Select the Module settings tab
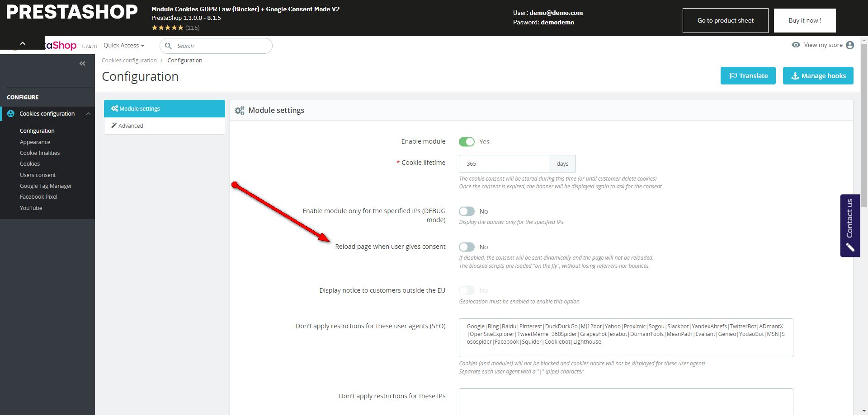Image resolution: width=868 pixels, height=415 pixels. [165, 109]
